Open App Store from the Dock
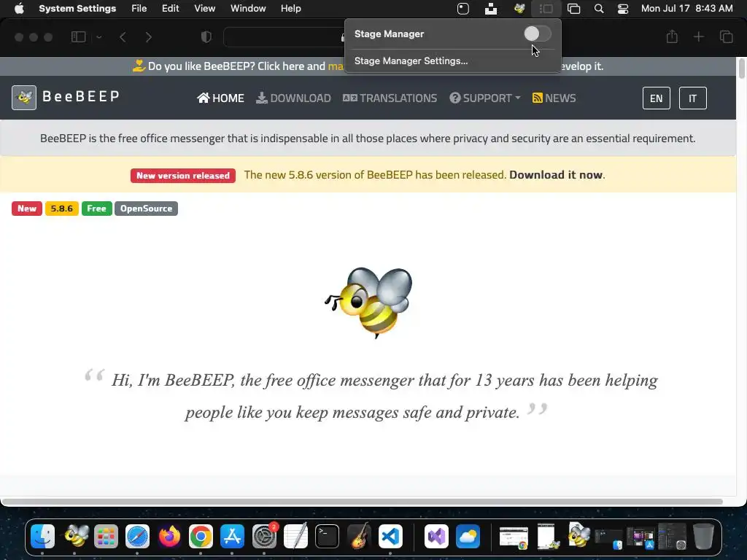The image size is (747, 560). (x=232, y=536)
